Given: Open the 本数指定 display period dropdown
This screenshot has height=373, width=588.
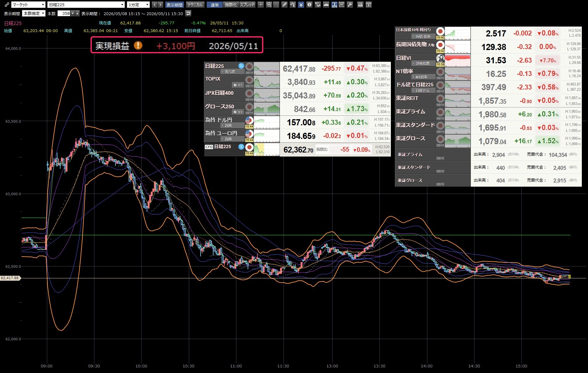Looking at the screenshot, I should tap(34, 13).
